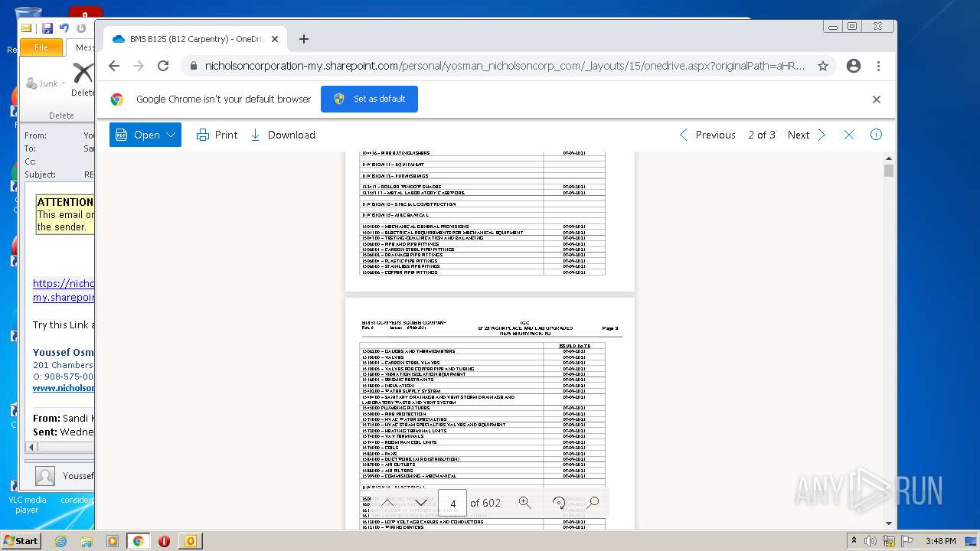Close the OneDrive file preview
The width and height of the screenshot is (980, 551).
pos(849,135)
